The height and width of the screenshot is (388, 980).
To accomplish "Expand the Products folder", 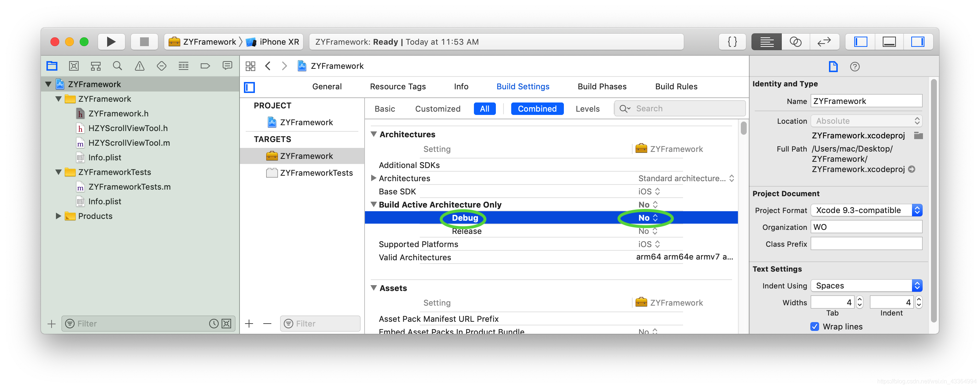I will [59, 216].
